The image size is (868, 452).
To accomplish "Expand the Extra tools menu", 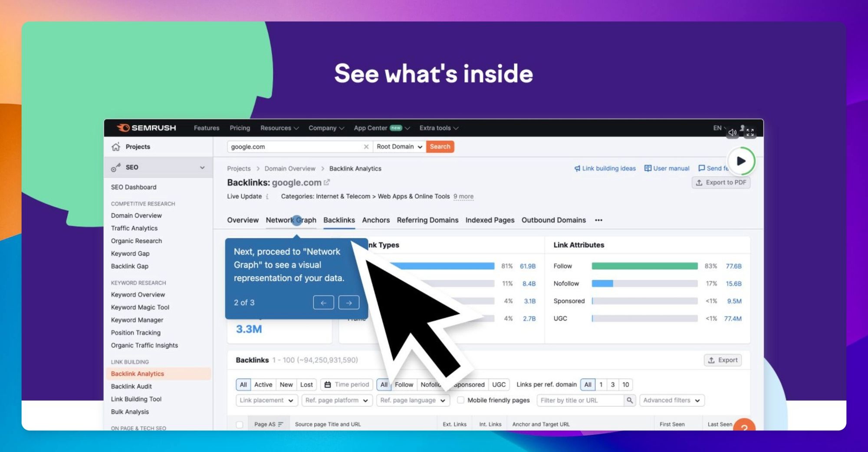I will (439, 128).
